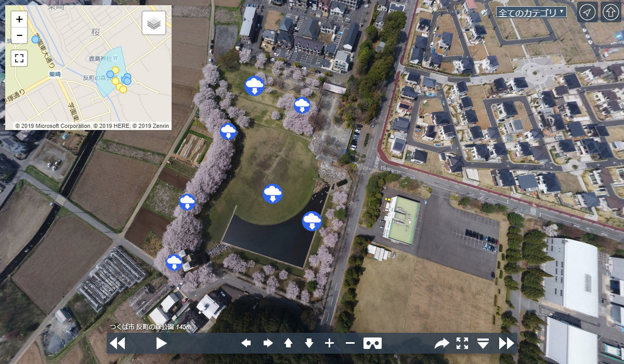
Task: Click the northernmost cloud hotspot on upper lawn
Action: click(254, 86)
